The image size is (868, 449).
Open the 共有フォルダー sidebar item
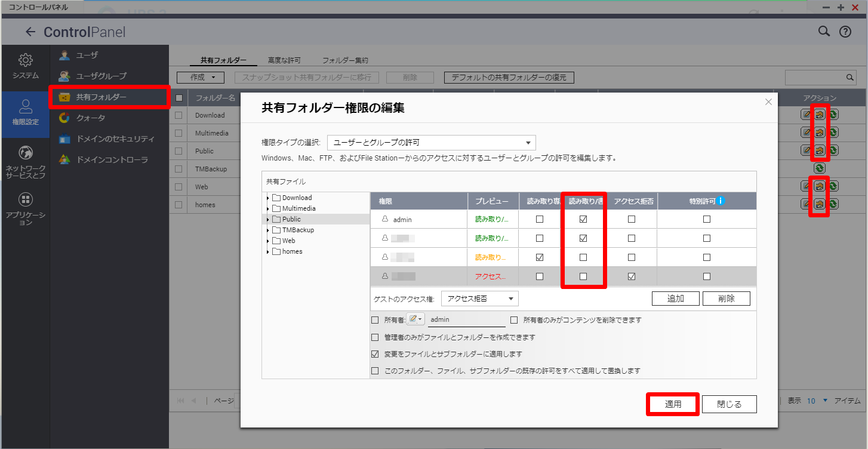point(109,97)
